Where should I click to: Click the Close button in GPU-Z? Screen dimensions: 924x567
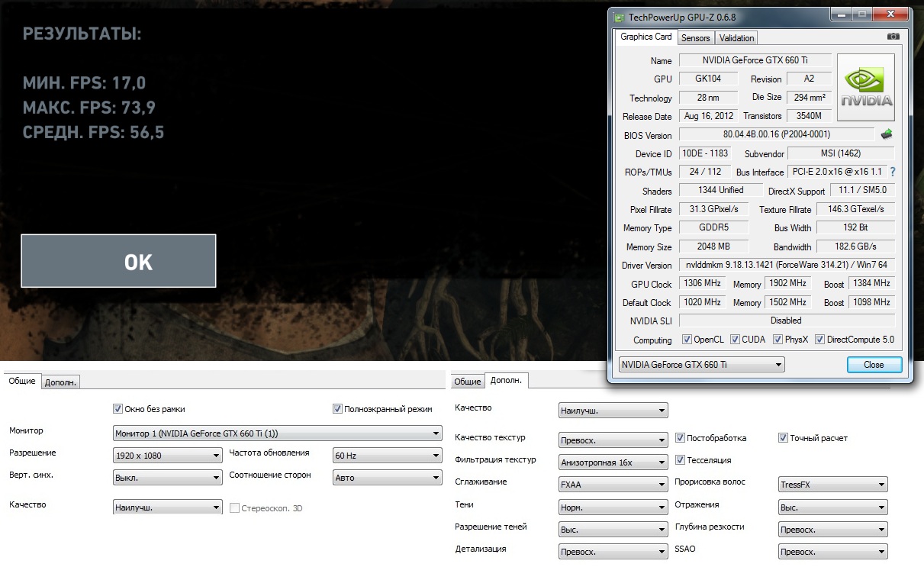(x=874, y=365)
